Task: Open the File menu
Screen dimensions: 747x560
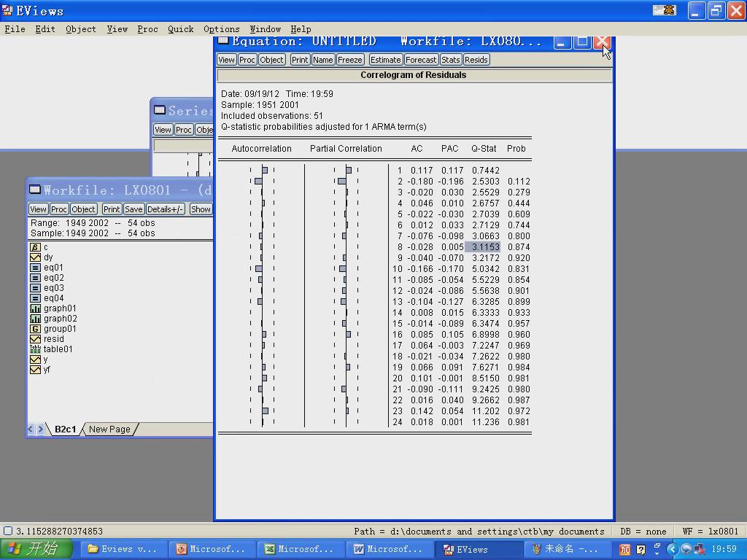Action: pyautogui.click(x=15, y=29)
